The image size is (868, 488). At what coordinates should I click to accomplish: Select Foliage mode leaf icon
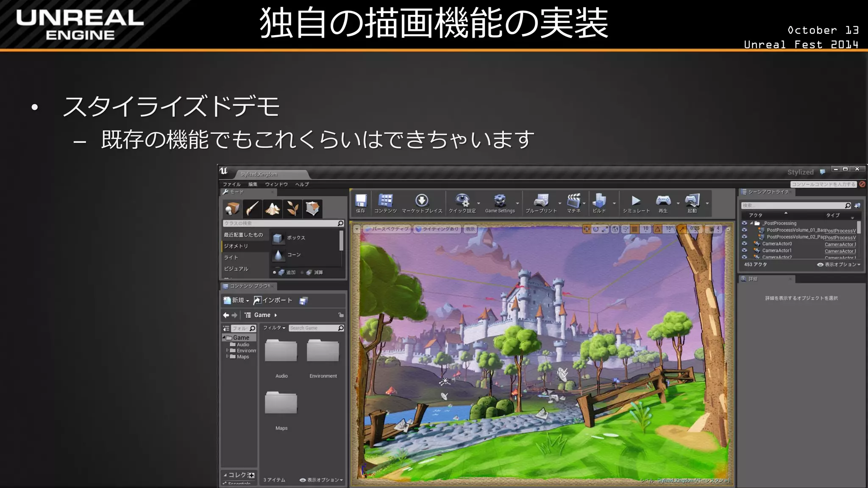click(x=292, y=208)
